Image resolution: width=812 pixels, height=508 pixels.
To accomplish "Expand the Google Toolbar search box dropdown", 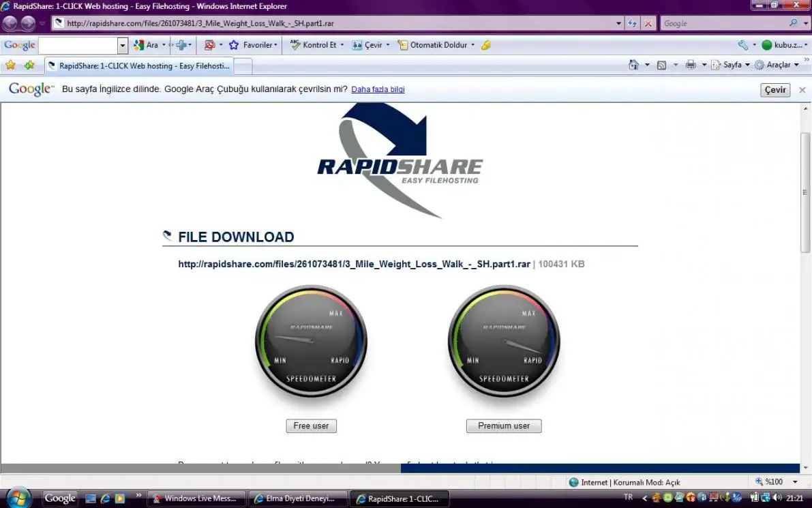I will point(122,46).
